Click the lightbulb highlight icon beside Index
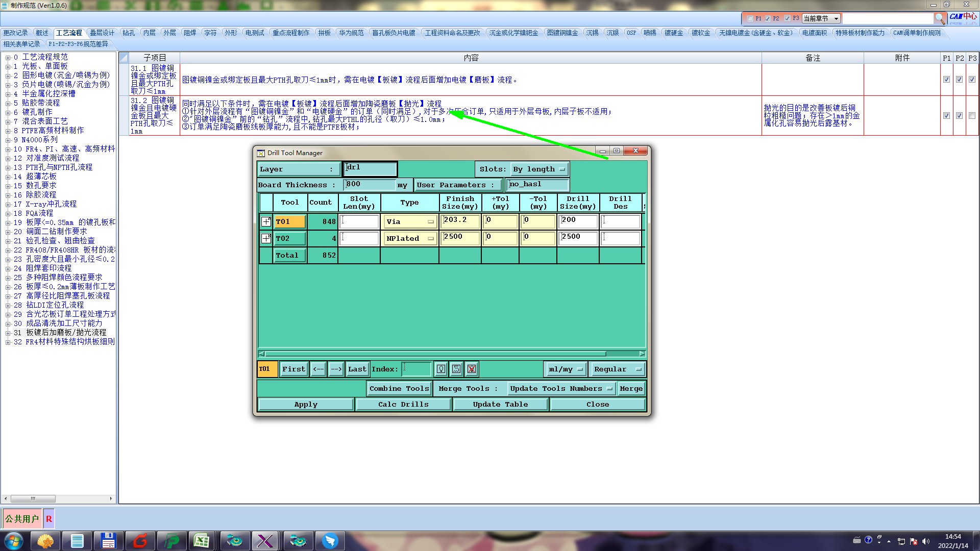Viewport: 980px width, 551px height. pyautogui.click(x=441, y=369)
